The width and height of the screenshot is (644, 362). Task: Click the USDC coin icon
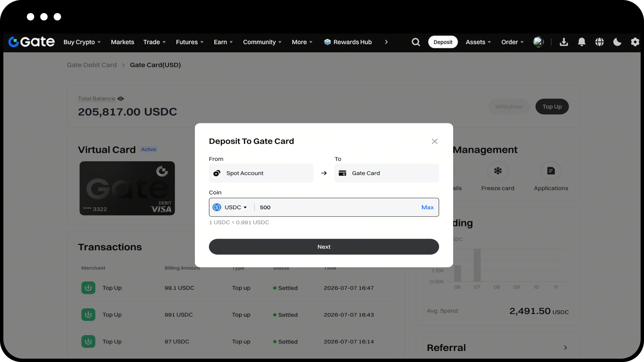[217, 207]
